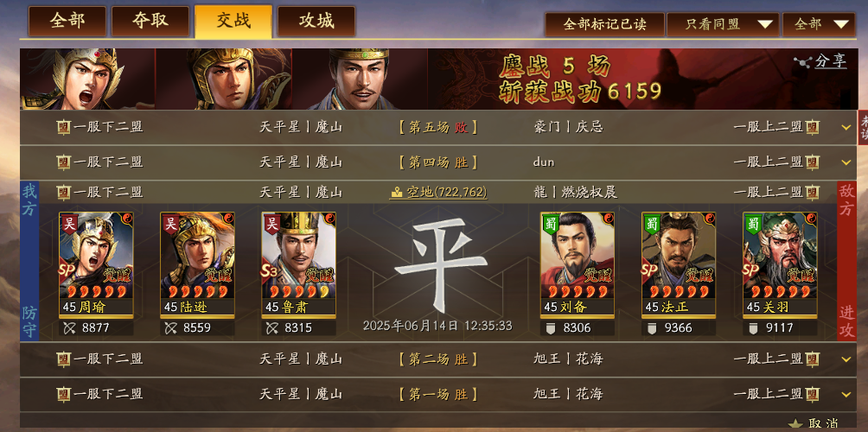Click shield troop icon under 关羽
Screen dimensions: 868x432
[x=752, y=328]
